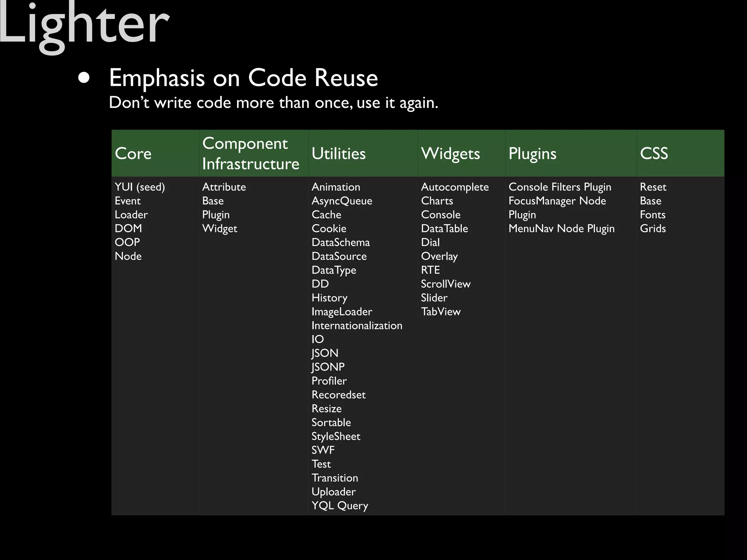This screenshot has height=560, width=747.
Task: Click 'Test' in Utilities list
Action: 321,464
